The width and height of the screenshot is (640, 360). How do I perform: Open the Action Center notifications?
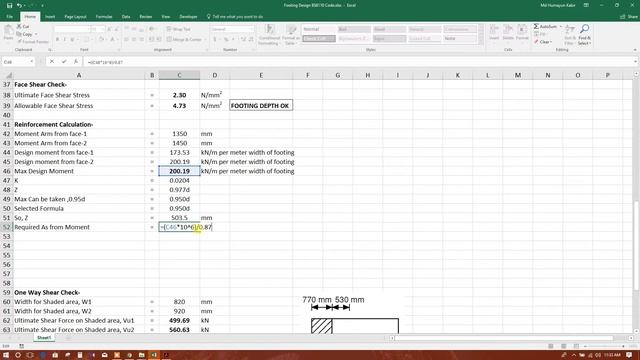tap(629, 355)
